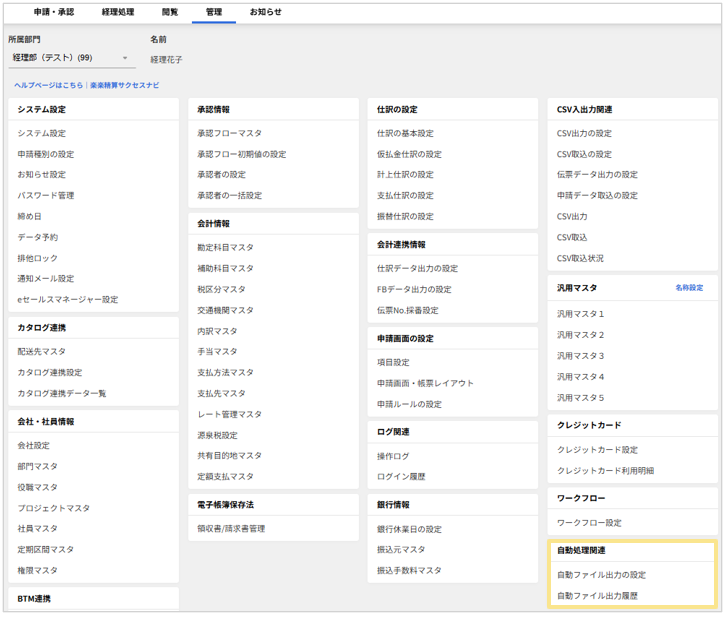
Task: Open 領収書/請求書管理
Action: 231,529
